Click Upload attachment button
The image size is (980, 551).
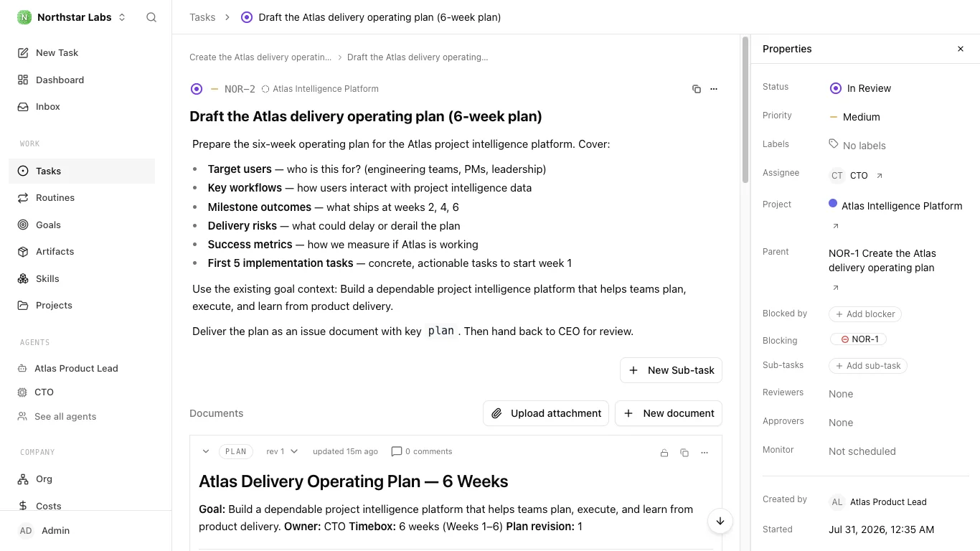(x=546, y=413)
